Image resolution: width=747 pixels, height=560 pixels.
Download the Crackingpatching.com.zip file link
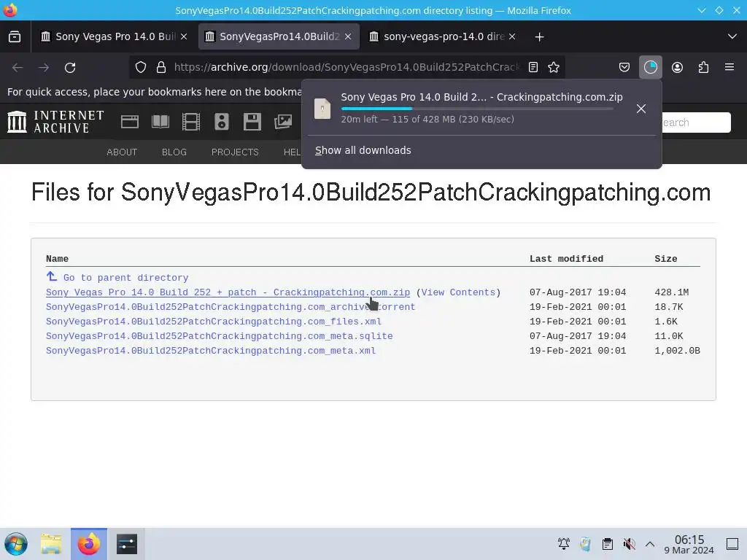pyautogui.click(x=228, y=292)
